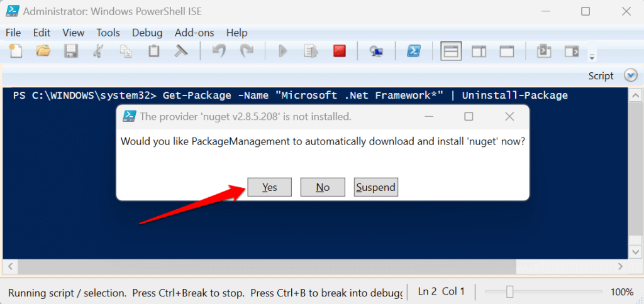The height and width of the screenshot is (304, 644).
Task: Click the zoom slider in the status bar
Action: click(510, 291)
